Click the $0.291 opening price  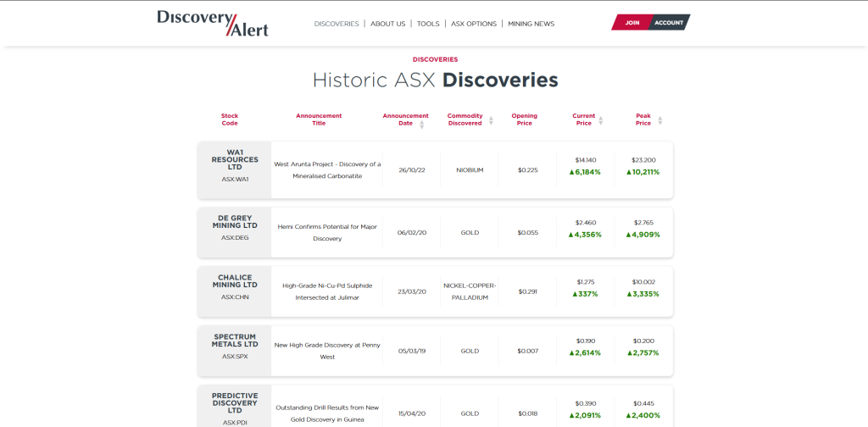(527, 291)
